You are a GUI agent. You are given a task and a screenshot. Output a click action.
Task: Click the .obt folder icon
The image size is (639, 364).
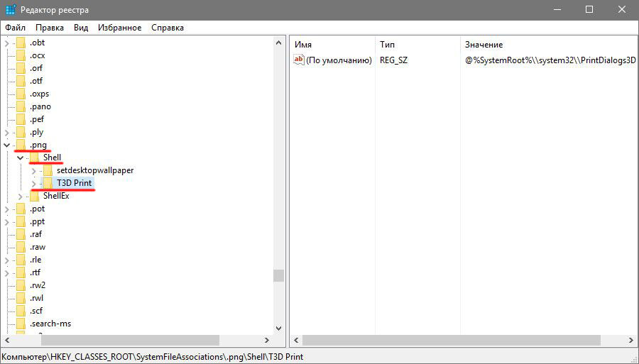21,43
